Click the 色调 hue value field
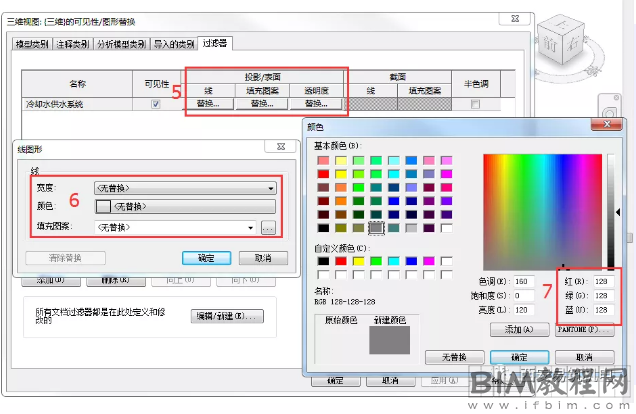 [x=523, y=281]
